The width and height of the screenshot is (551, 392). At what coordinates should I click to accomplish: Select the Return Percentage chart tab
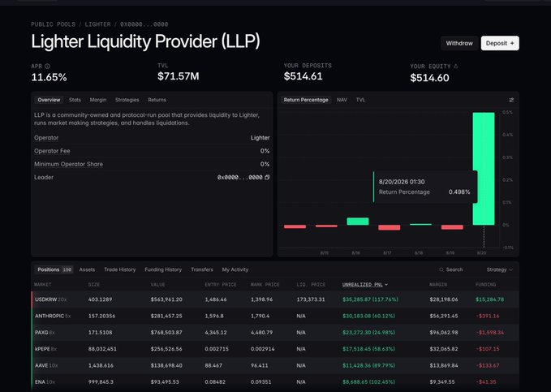(306, 100)
